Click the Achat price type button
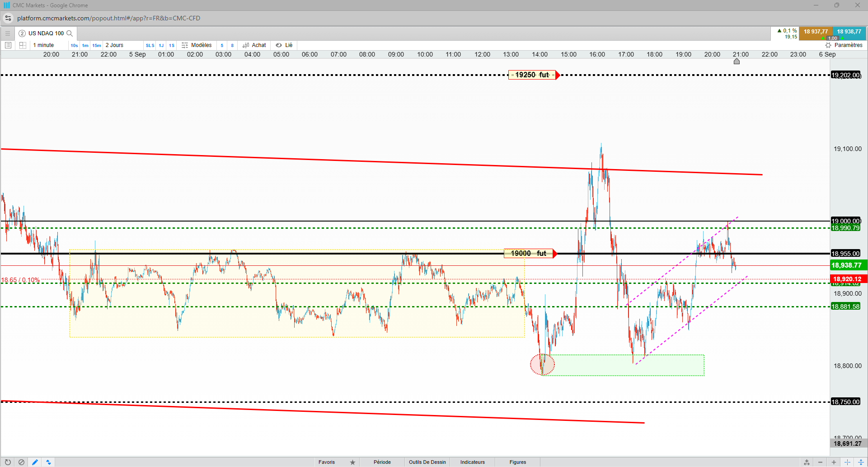 point(254,45)
